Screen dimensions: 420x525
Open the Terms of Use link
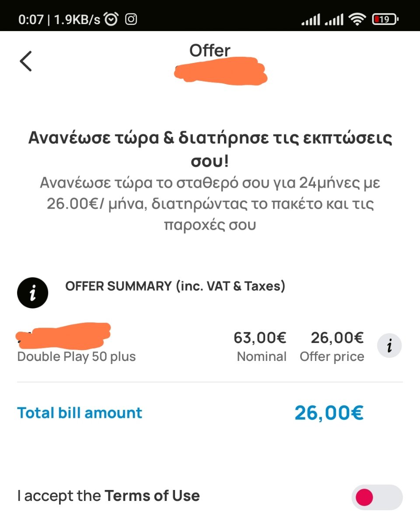tap(152, 496)
